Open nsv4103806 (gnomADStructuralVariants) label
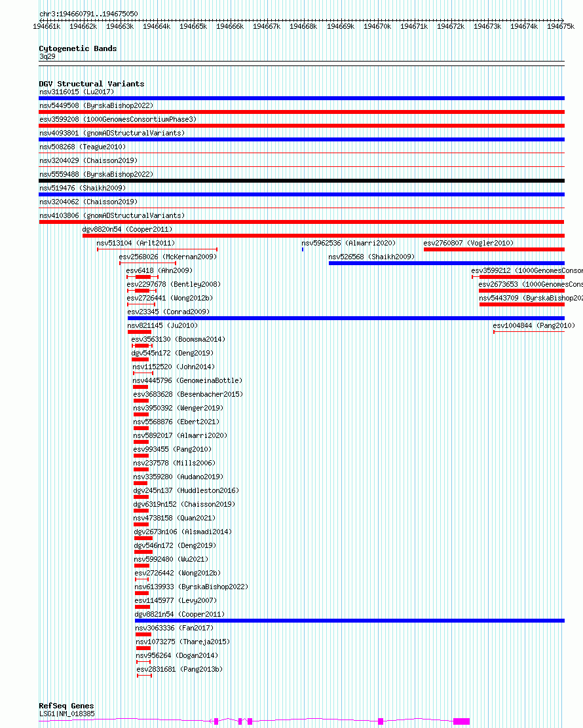 pyautogui.click(x=112, y=216)
